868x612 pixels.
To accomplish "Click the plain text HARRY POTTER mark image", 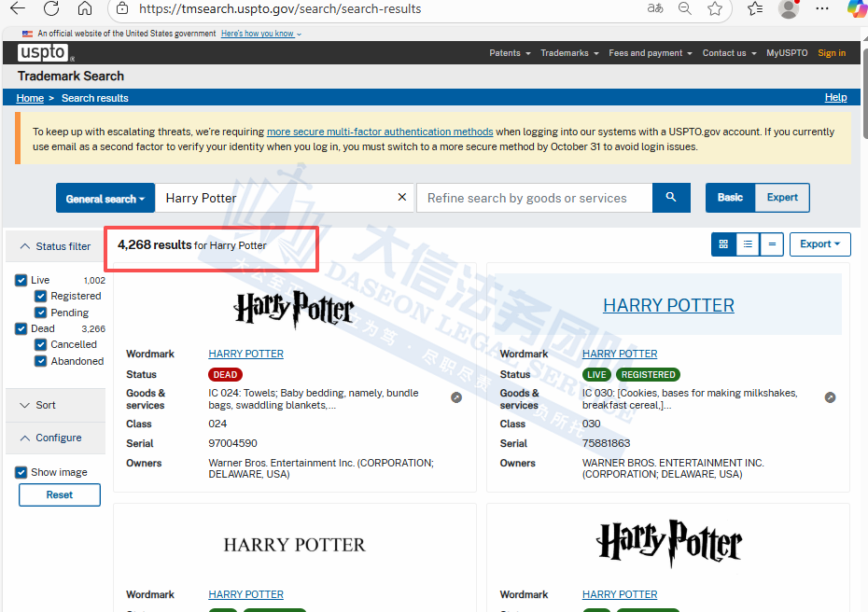I will coord(295,545).
